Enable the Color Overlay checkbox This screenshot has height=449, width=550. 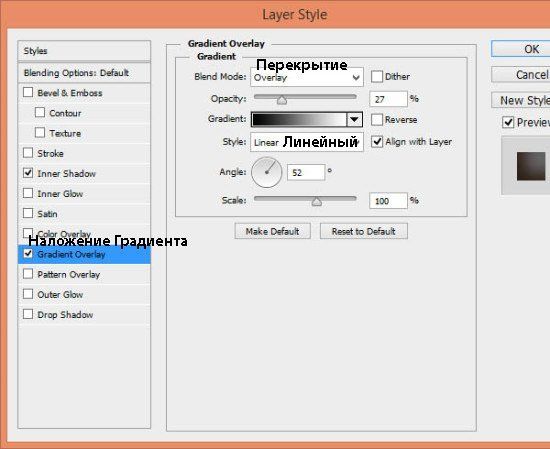point(28,233)
